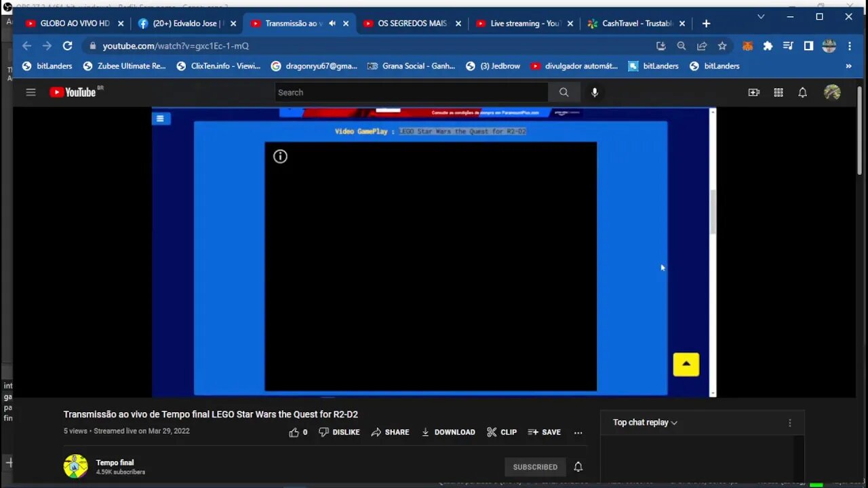Open the YouTube apps grid icon
Image resolution: width=868 pixels, height=488 pixels.
point(778,92)
